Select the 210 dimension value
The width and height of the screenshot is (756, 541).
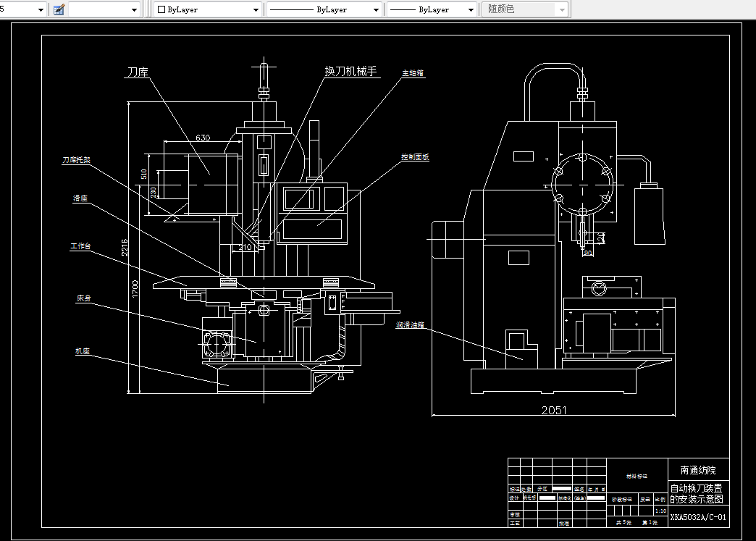[245, 248]
